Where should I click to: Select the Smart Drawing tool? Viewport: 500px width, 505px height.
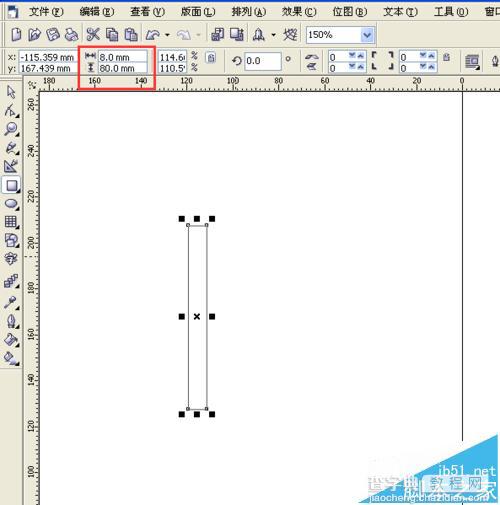pyautogui.click(x=11, y=166)
